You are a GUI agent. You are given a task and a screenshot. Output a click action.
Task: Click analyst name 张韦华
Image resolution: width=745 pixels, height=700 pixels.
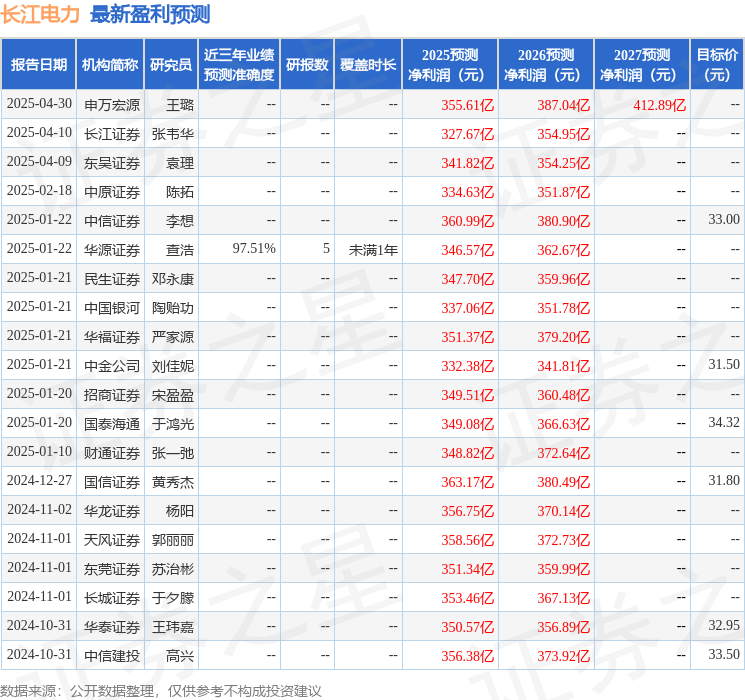click(173, 134)
